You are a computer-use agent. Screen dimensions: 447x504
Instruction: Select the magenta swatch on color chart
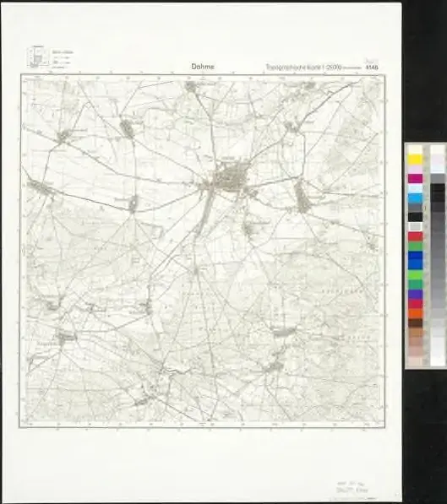(415, 179)
